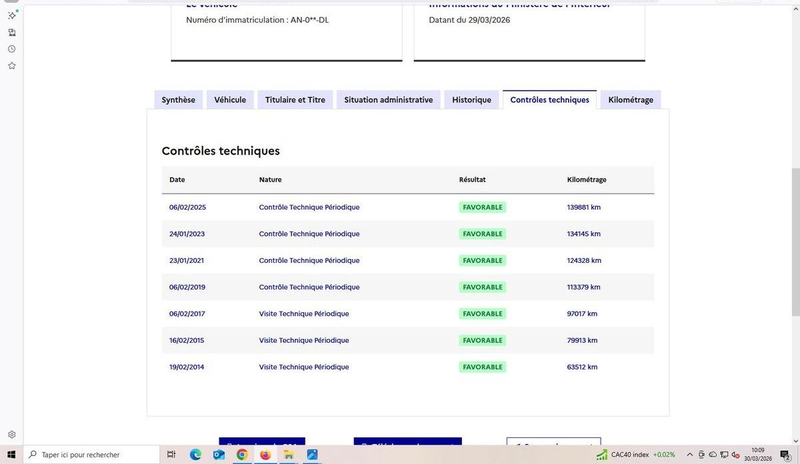The width and height of the screenshot is (800, 464).
Task: Open the bookmarks star icon in sidebar
Action: point(12,65)
